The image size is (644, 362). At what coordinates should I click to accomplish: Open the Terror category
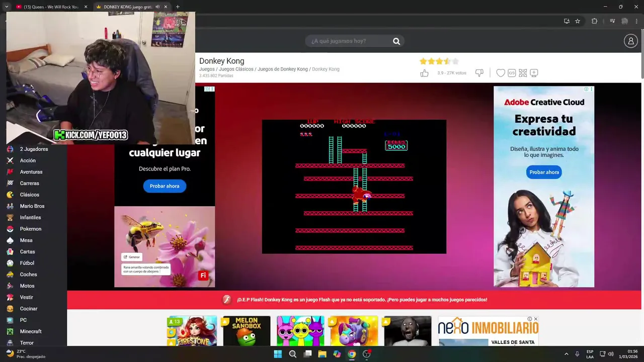coord(27,343)
